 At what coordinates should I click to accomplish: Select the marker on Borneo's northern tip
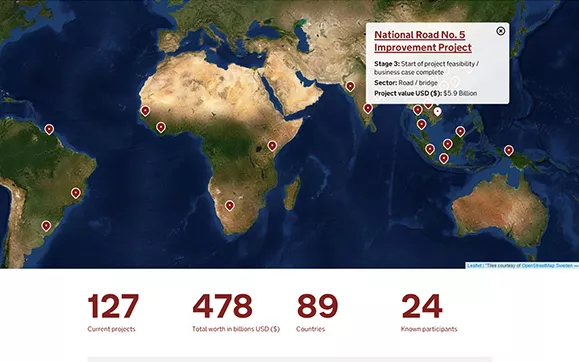pos(460,132)
